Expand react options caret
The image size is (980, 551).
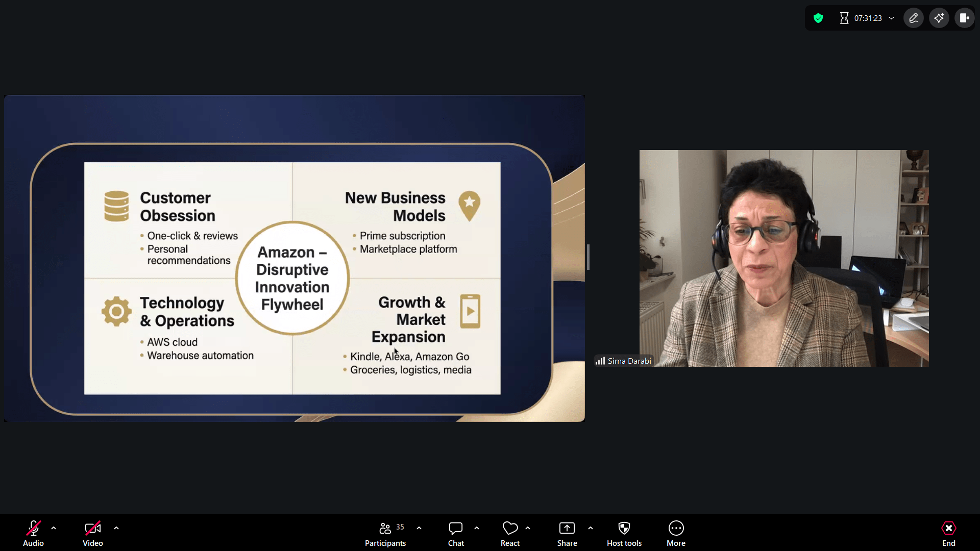click(528, 528)
